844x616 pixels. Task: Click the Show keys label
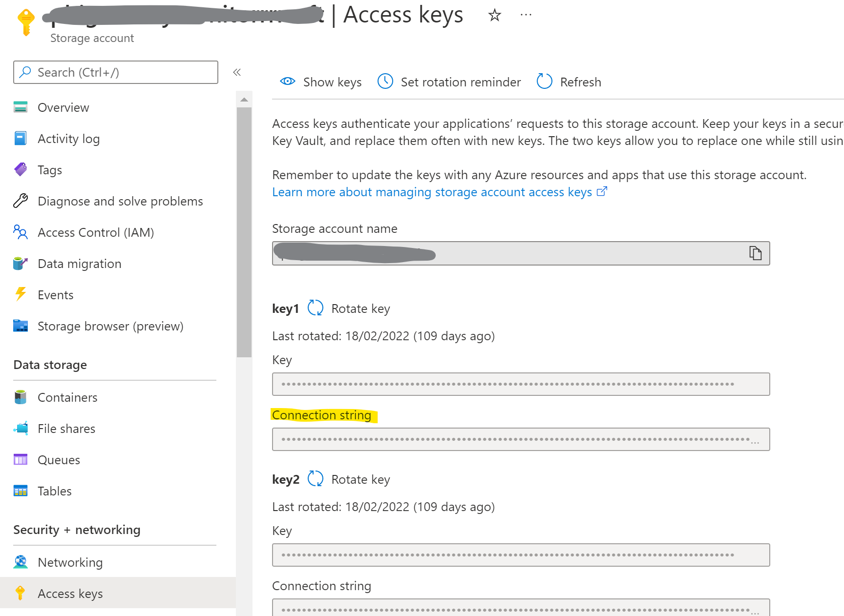[332, 82]
